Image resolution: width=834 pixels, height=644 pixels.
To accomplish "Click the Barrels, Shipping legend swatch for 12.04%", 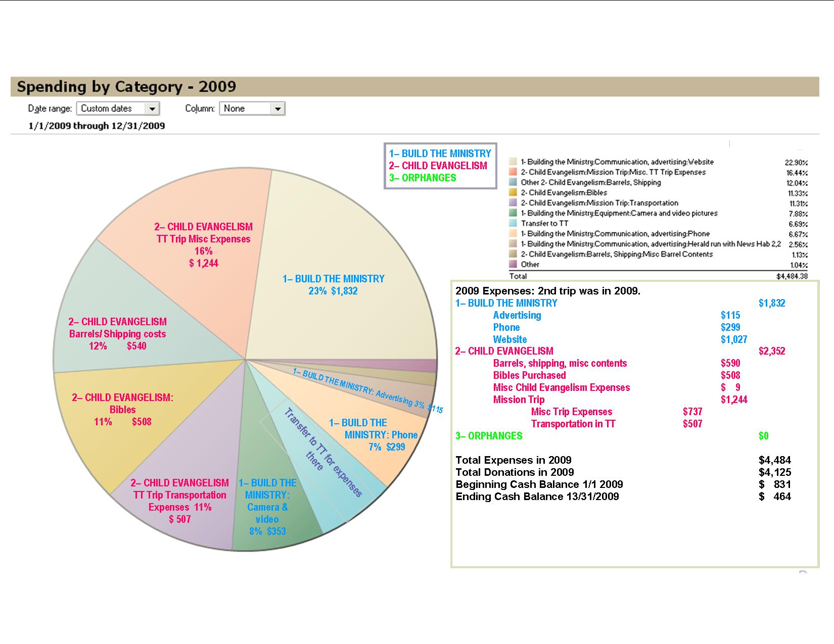I will [x=513, y=182].
